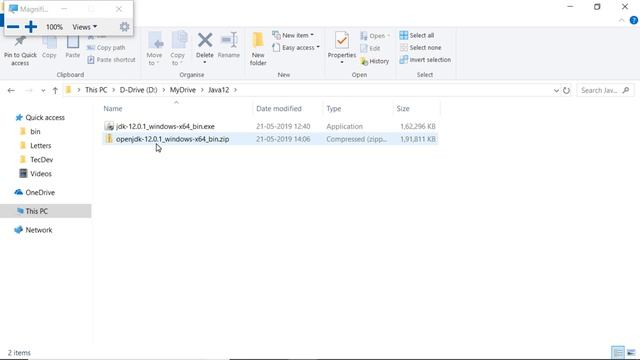640x360 pixels.
Task: Open Videos in Quick access
Action: pos(40,174)
